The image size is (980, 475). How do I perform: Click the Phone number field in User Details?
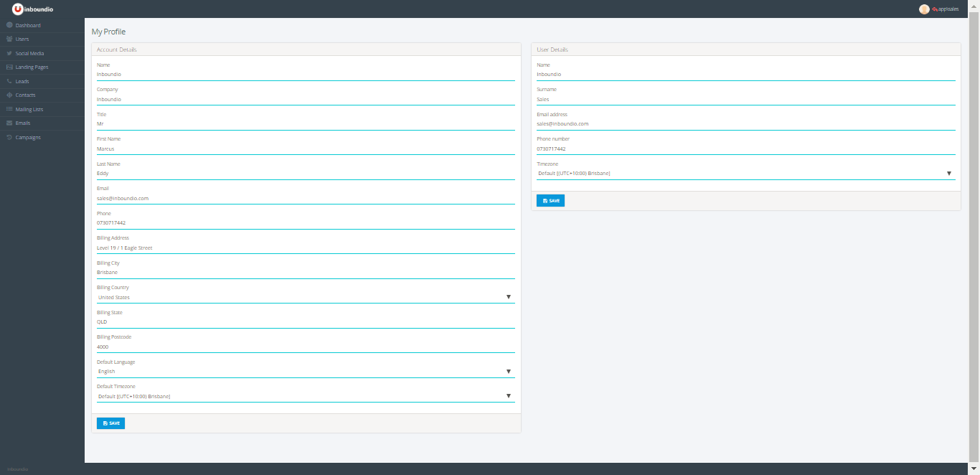746,149
